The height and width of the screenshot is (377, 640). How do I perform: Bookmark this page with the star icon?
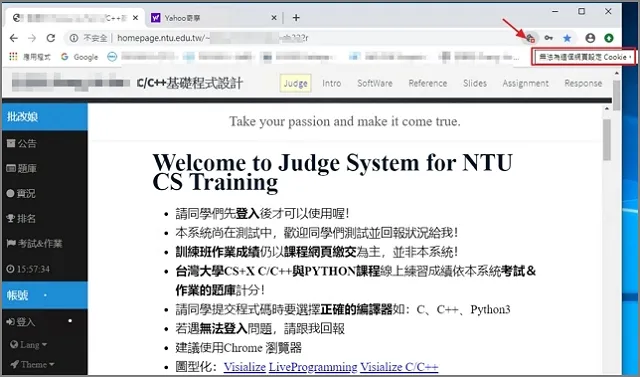tap(567, 38)
